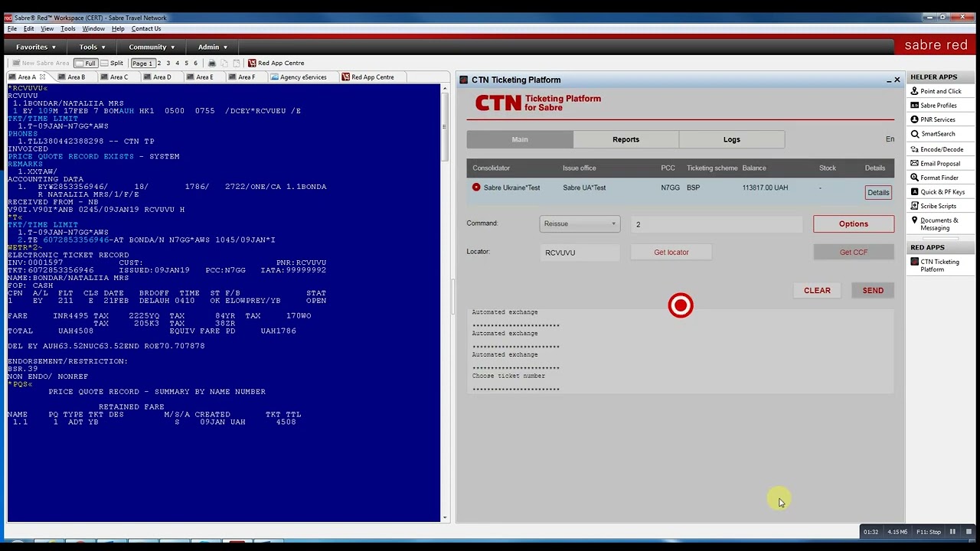The width and height of the screenshot is (980, 551).
Task: Click New Sabre Area button
Action: point(40,63)
